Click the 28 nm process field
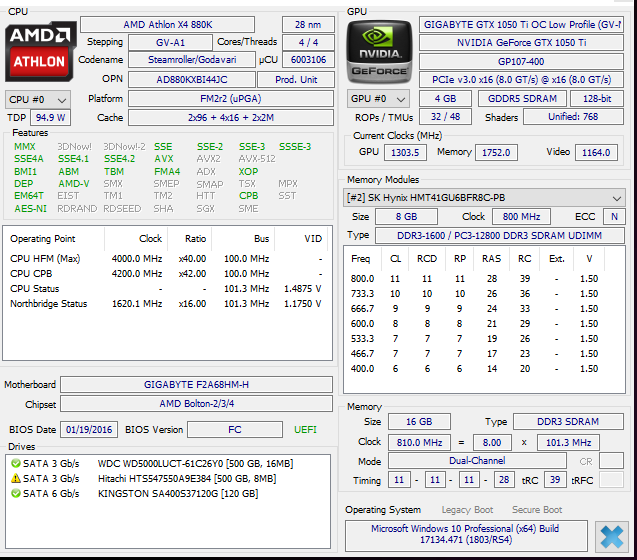 pyautogui.click(x=308, y=25)
